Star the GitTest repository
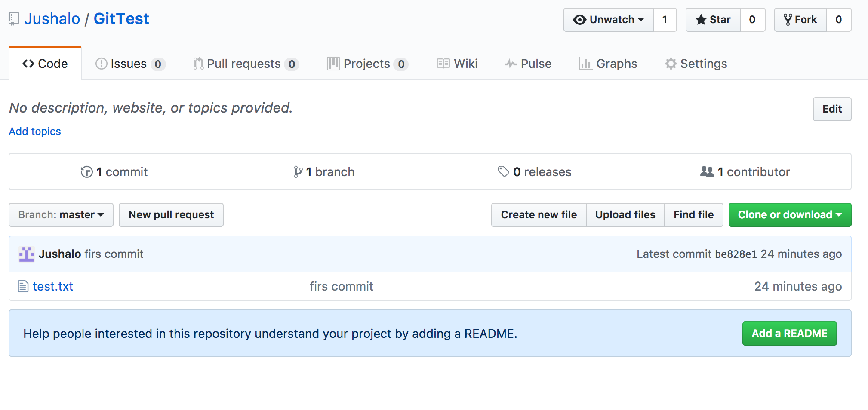868x410 pixels. pos(713,20)
